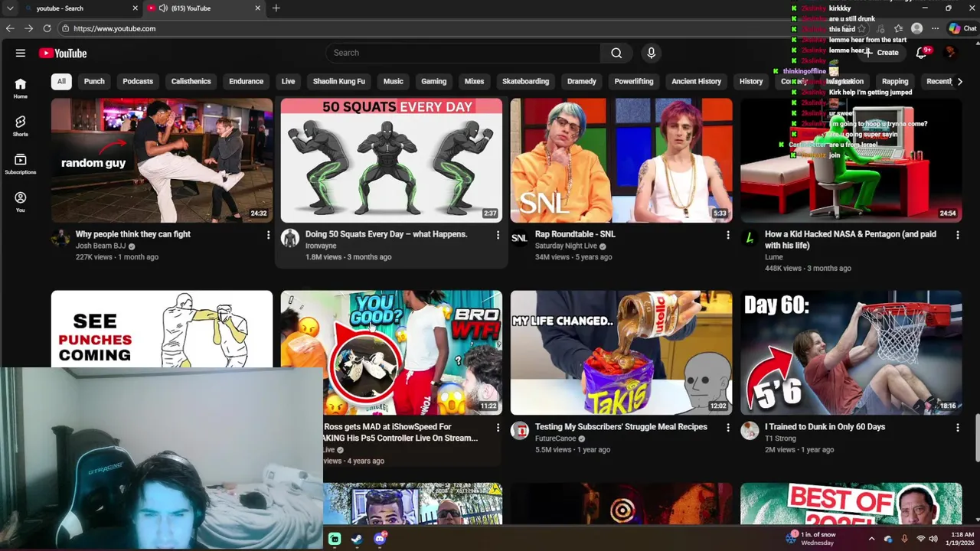This screenshot has width=980, height=551.
Task: Open options for Doing 50 Squats Every Day
Action: pyautogui.click(x=498, y=235)
